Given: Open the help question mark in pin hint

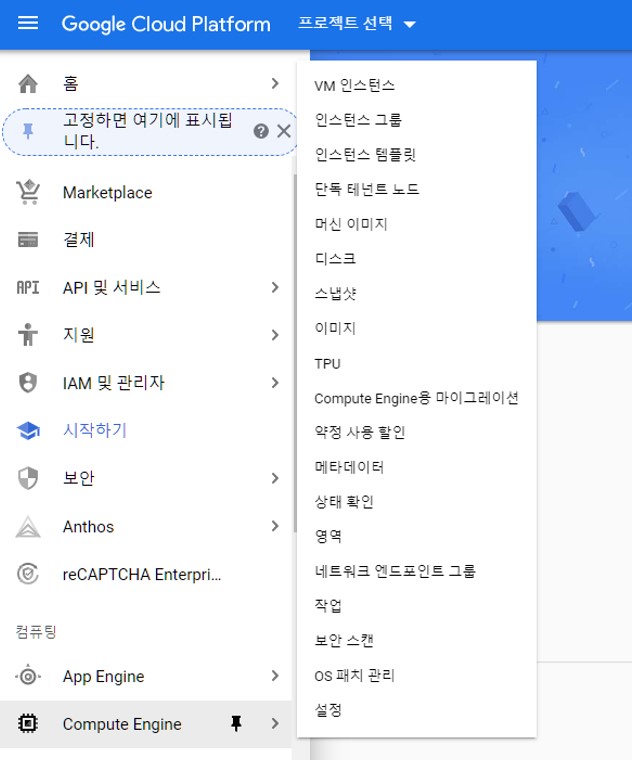Looking at the screenshot, I should [261, 131].
